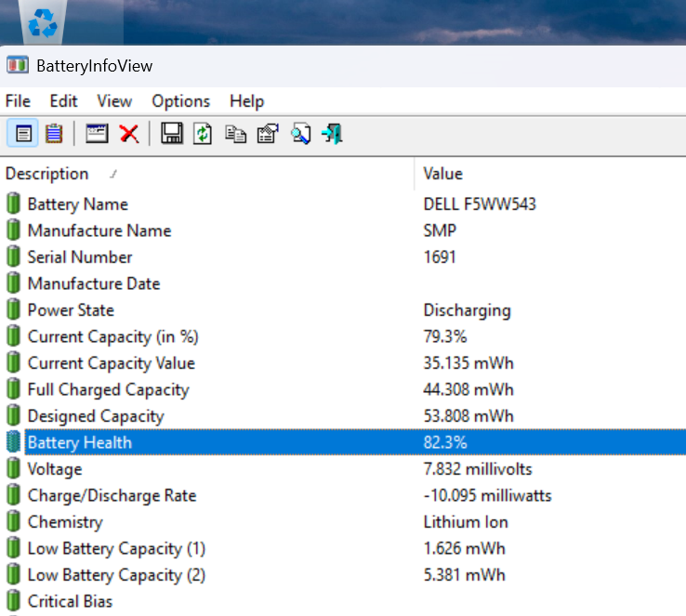The width and height of the screenshot is (686, 616).
Task: Click the 7.832 millivolts value
Action: pyautogui.click(x=477, y=469)
